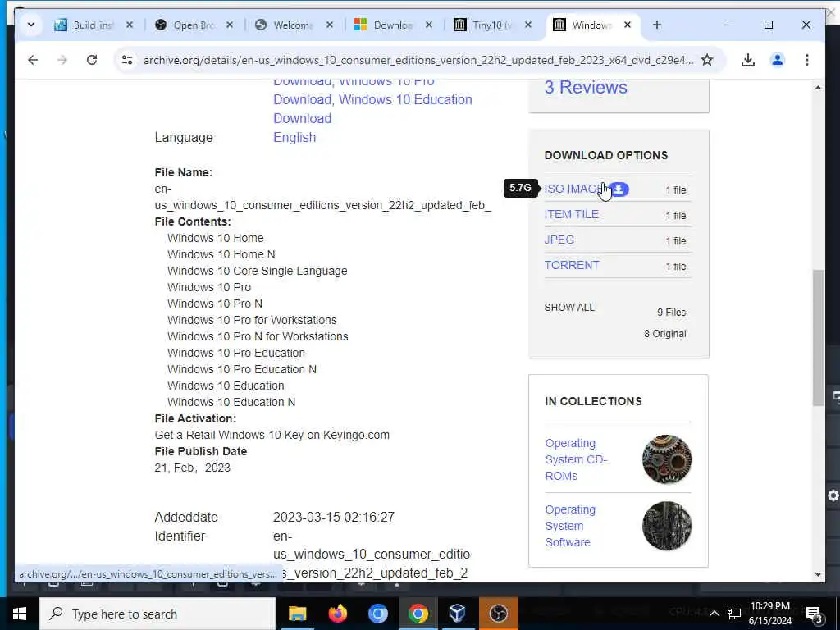Open the TORRENT download option

pos(572,265)
